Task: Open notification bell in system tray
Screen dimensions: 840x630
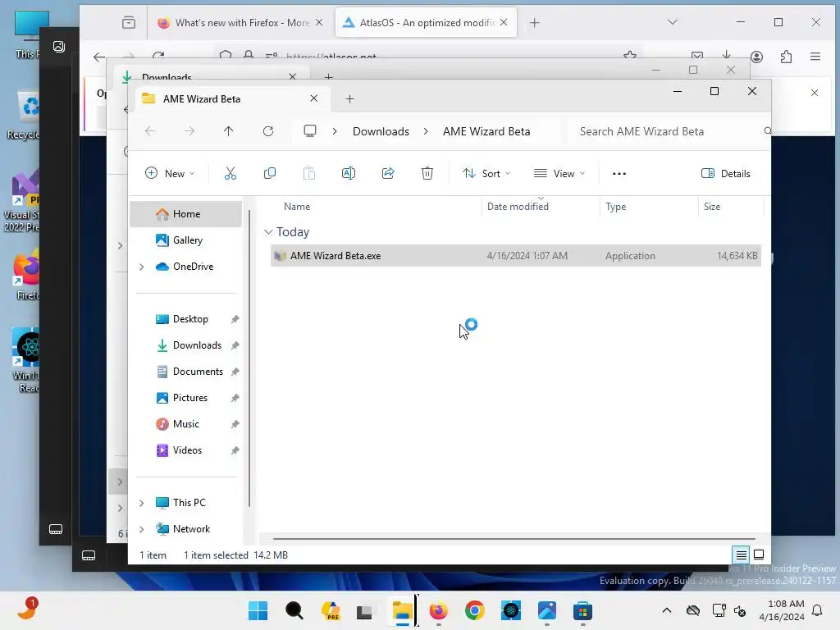Action: coord(818,610)
